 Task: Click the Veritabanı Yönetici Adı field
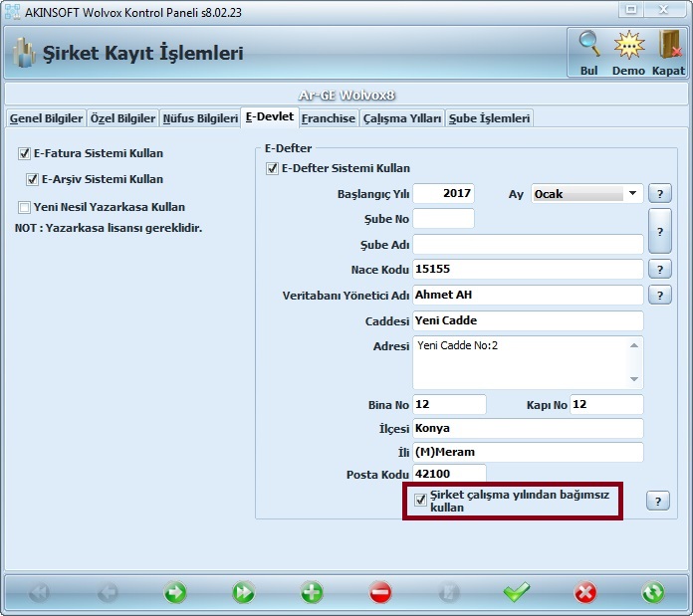[x=528, y=295]
